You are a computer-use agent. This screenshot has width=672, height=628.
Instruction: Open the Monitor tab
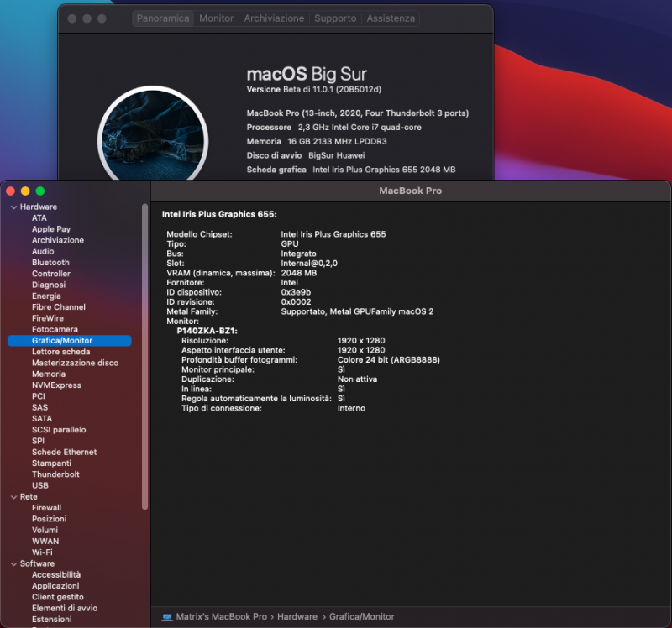(217, 18)
